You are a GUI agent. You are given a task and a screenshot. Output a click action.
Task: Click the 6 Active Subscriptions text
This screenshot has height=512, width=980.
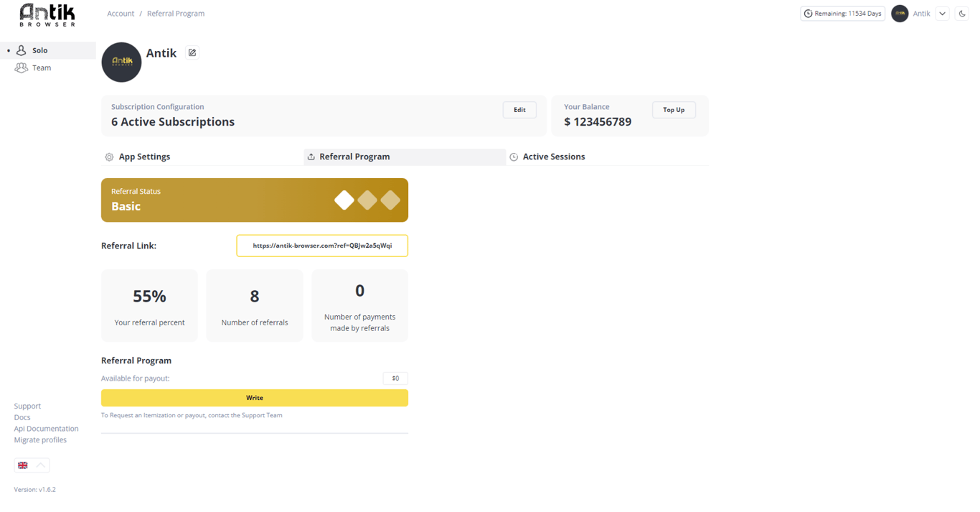pos(173,122)
